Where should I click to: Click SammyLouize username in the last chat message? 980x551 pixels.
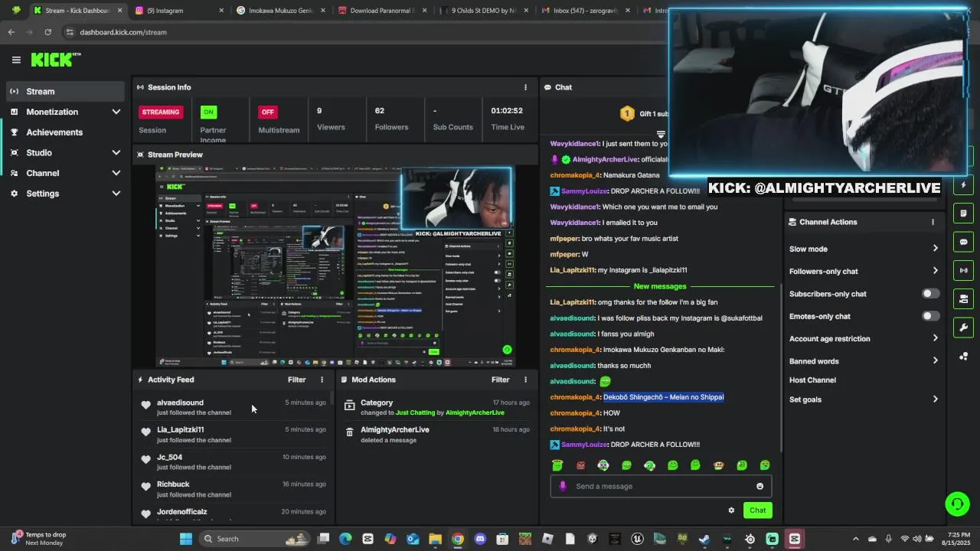(583, 445)
